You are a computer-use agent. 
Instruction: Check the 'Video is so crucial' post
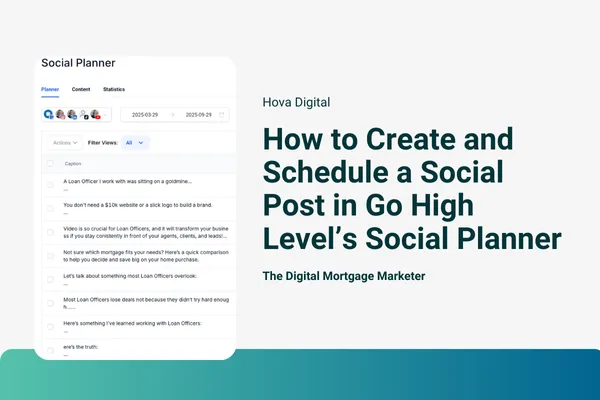click(50, 232)
